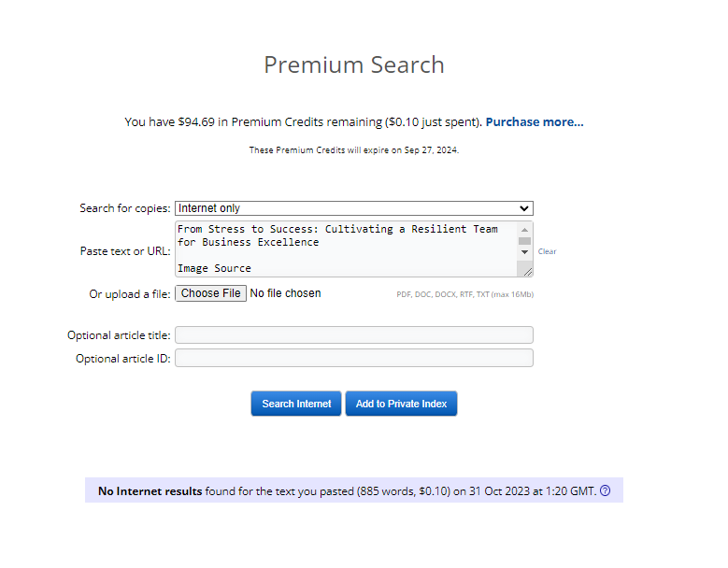
Task: Click the text box scroll-down arrow
Action: point(524,252)
